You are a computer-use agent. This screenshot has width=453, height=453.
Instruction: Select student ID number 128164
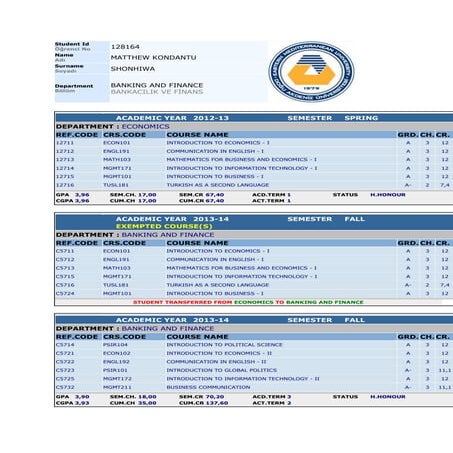125,47
